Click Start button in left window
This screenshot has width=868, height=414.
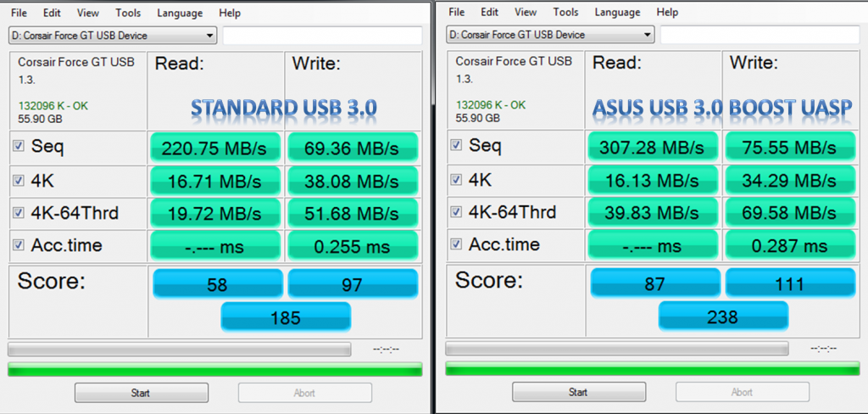tap(142, 393)
